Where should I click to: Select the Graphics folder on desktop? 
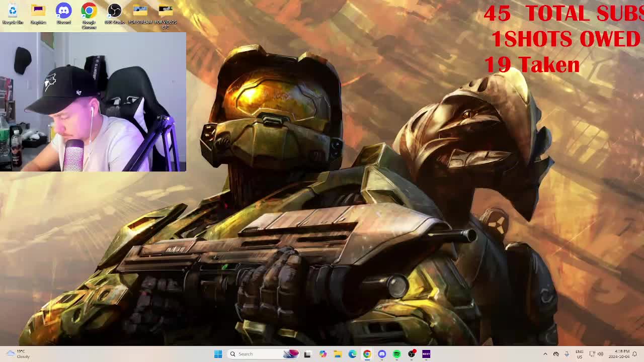pyautogui.click(x=38, y=15)
